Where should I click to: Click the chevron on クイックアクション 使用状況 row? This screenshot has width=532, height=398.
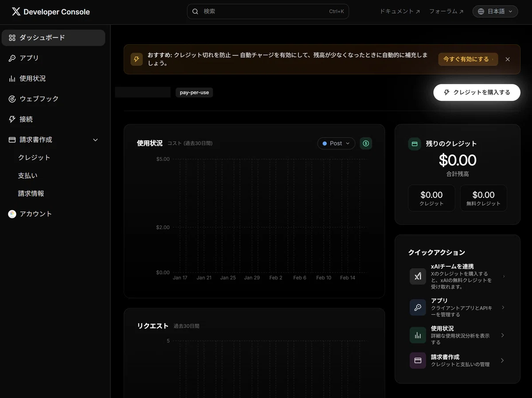click(x=502, y=336)
